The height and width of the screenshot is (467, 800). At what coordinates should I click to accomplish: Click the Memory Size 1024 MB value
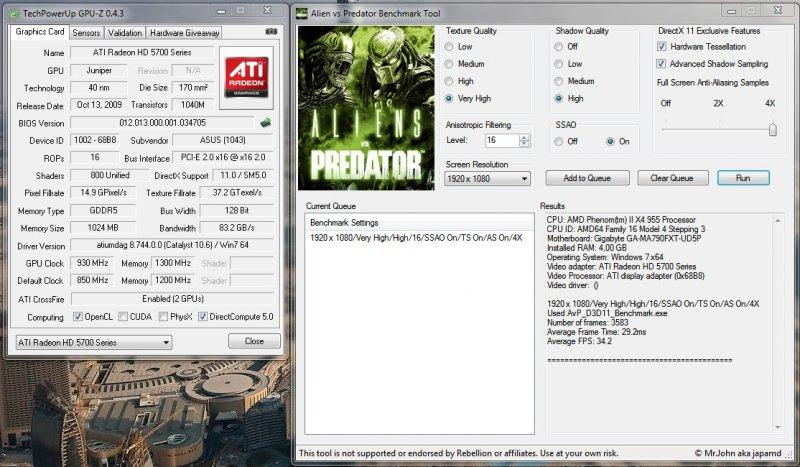pyautogui.click(x=103, y=228)
